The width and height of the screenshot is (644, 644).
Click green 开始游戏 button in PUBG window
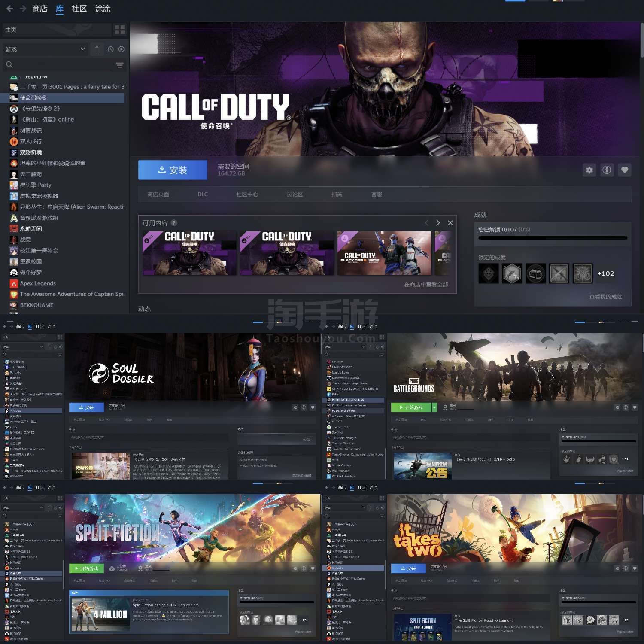[411, 407]
